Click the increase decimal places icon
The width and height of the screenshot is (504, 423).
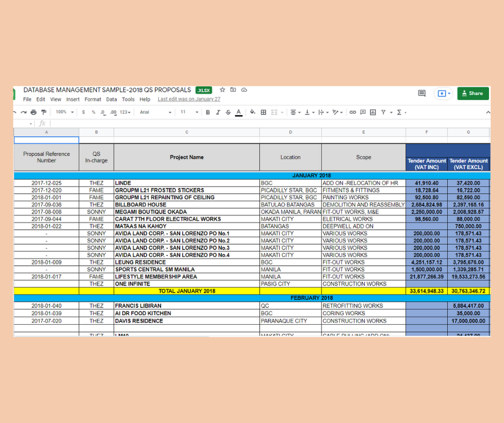[x=113, y=112]
